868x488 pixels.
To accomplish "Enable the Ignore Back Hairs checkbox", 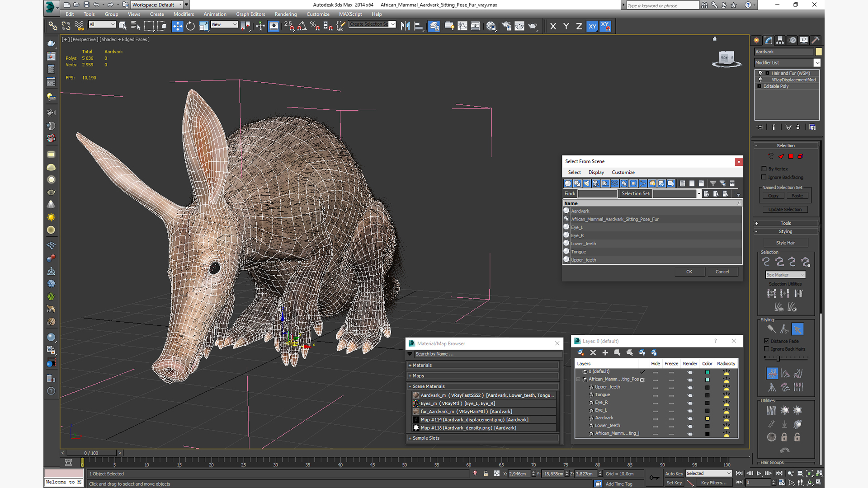I will [x=767, y=349].
